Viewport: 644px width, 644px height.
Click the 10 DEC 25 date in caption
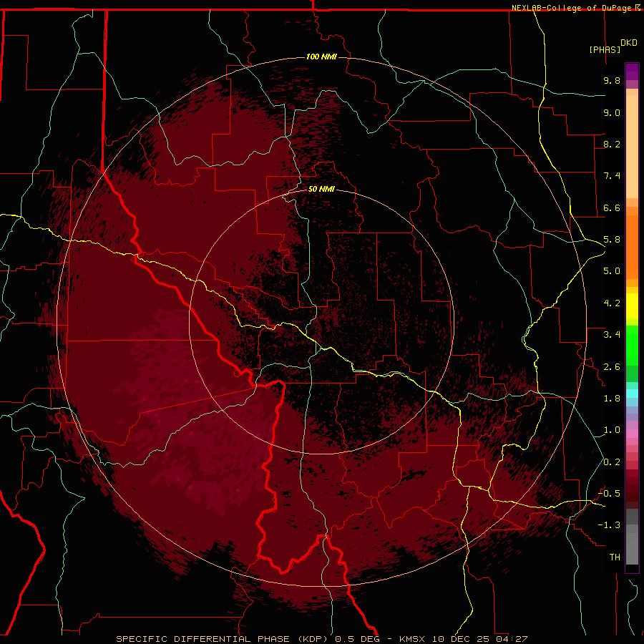pyautogui.click(x=460, y=639)
